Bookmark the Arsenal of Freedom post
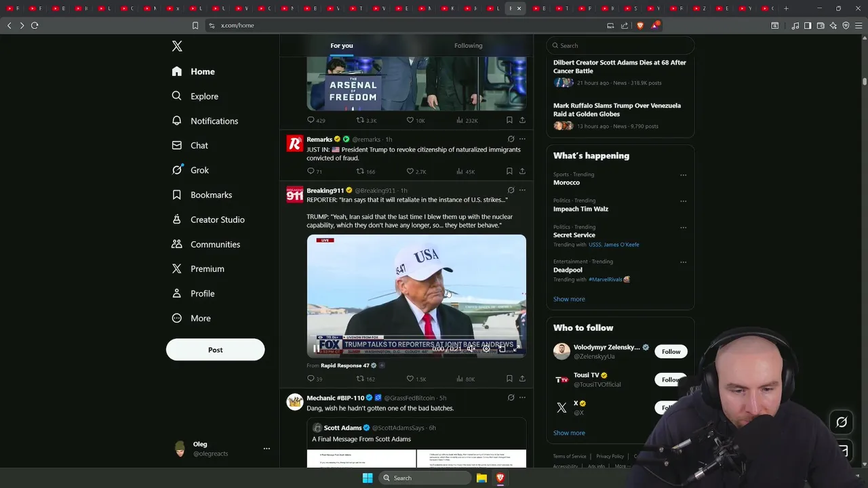The width and height of the screenshot is (868, 488). 509,120
